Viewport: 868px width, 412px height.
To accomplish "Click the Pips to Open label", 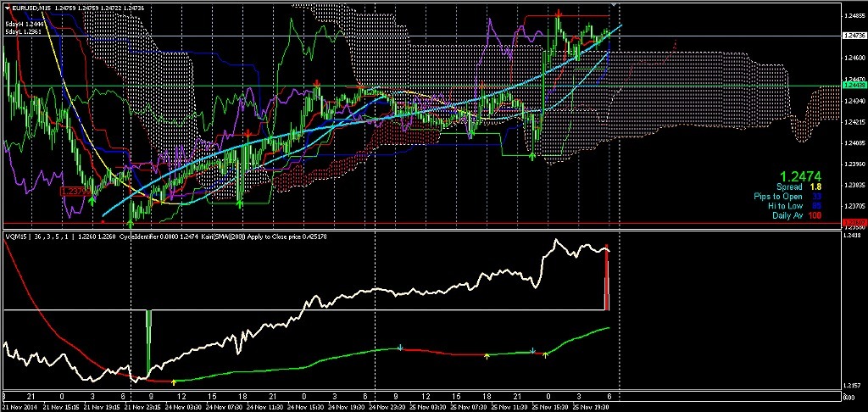I will (x=778, y=198).
